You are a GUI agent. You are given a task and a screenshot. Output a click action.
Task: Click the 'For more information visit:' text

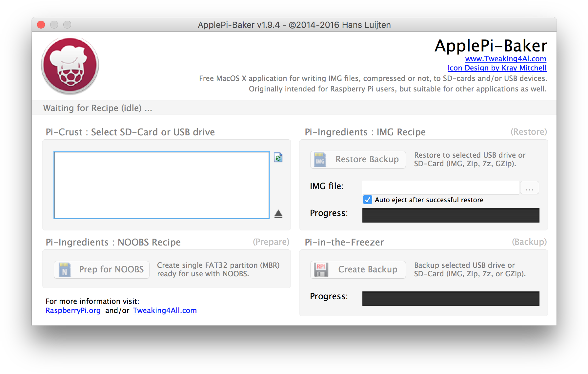coord(92,301)
